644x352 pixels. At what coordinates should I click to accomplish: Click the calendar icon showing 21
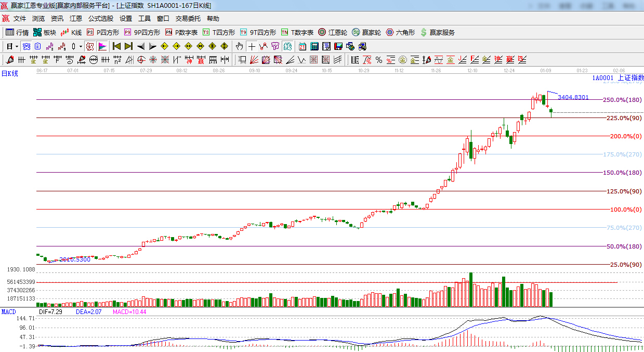coord(303,46)
